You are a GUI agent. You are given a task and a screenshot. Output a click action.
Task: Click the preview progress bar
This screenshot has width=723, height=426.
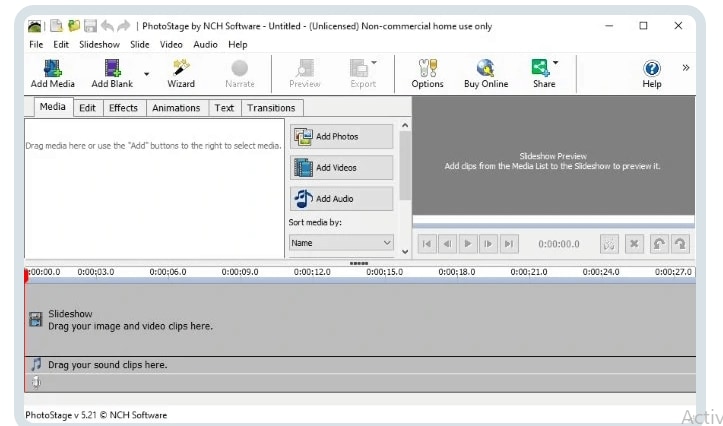(x=553, y=225)
